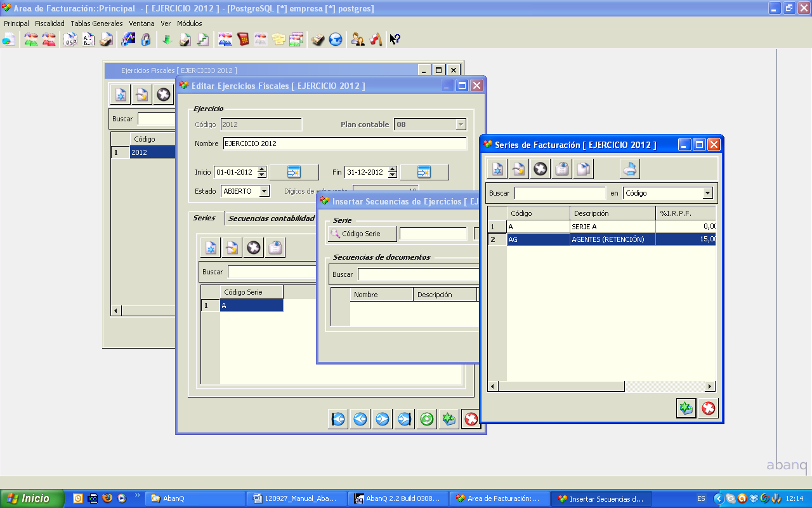This screenshot has height=508, width=812.
Task: Click the blue globe toolbar icon
Action: (x=336, y=39)
